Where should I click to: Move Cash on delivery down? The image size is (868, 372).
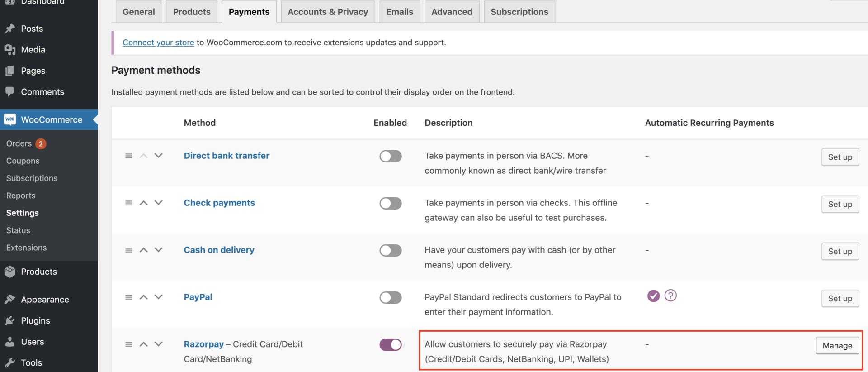(x=158, y=250)
